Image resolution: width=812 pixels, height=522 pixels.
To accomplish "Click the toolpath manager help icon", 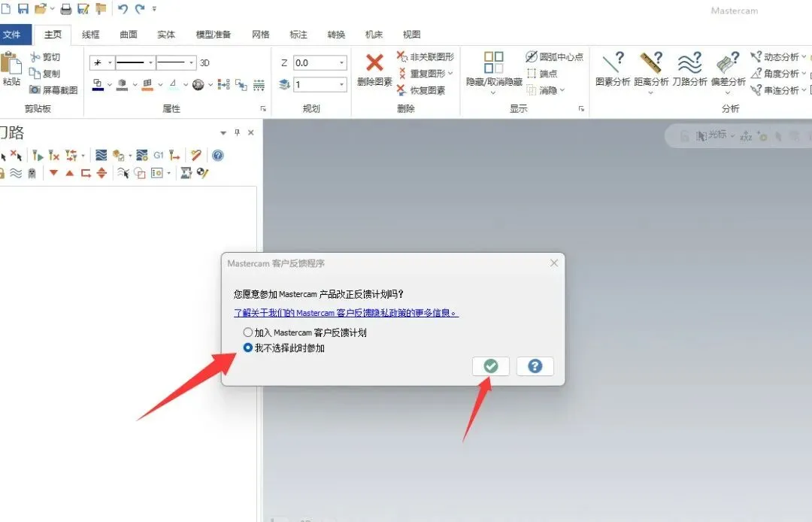I will 218,156.
